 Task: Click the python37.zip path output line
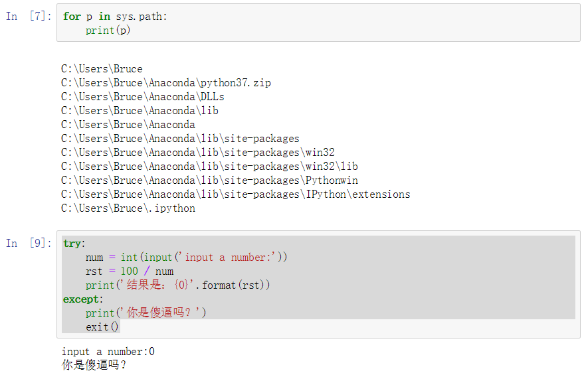coord(166,83)
